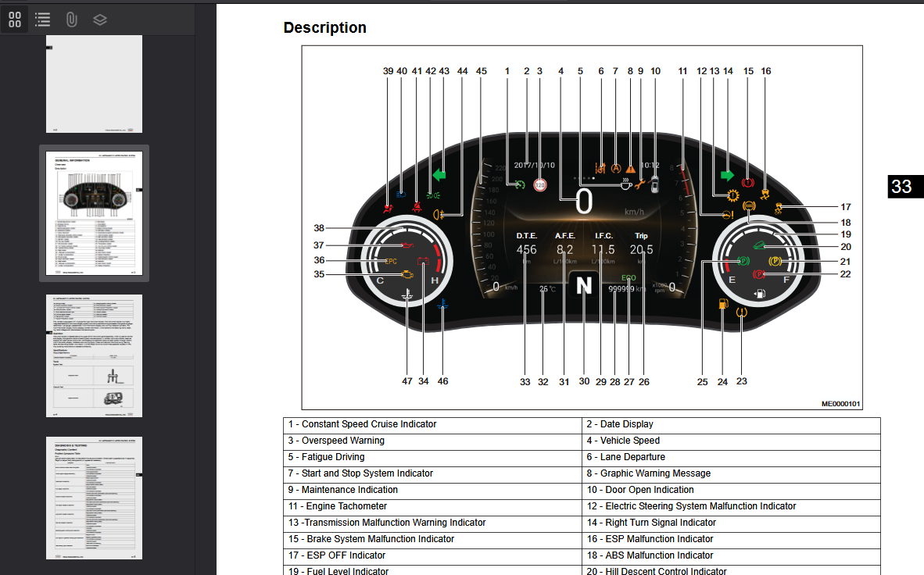Click the Door Open Indication table entry

731,490
